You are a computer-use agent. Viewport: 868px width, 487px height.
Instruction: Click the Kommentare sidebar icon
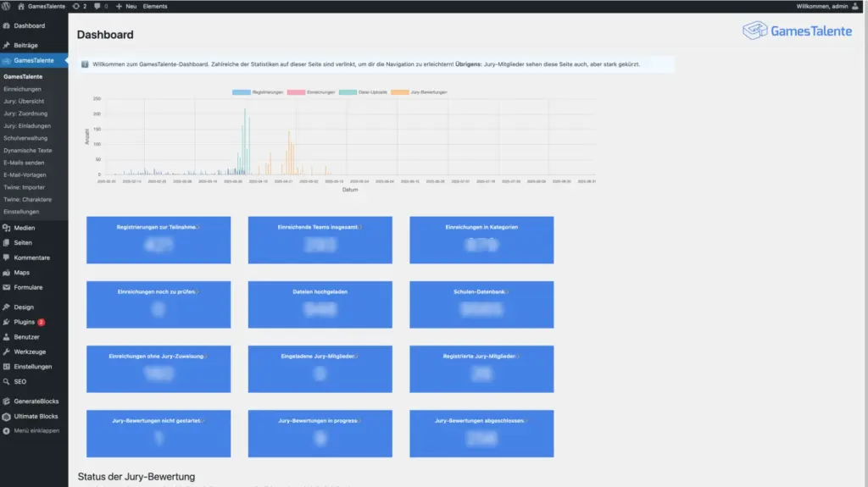pos(7,257)
